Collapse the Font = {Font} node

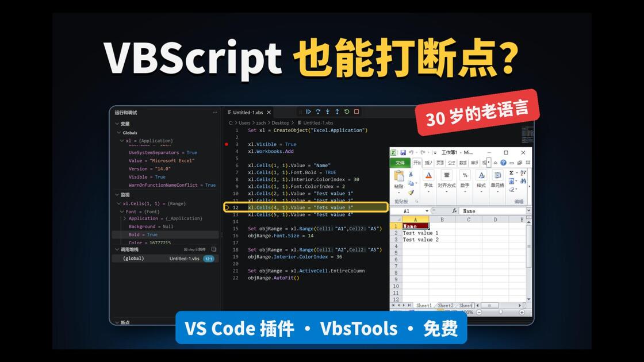tap(122, 212)
